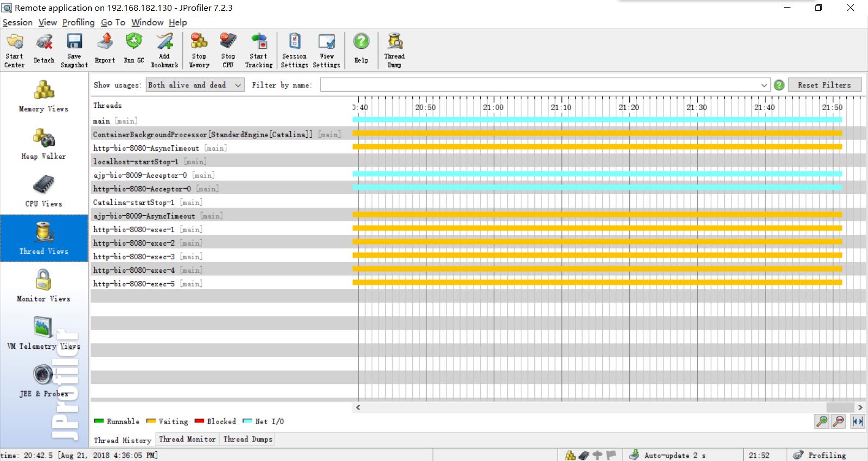Select http-bio-8080-exec-5 thread row
This screenshot has width=868, height=461.
click(x=477, y=283)
